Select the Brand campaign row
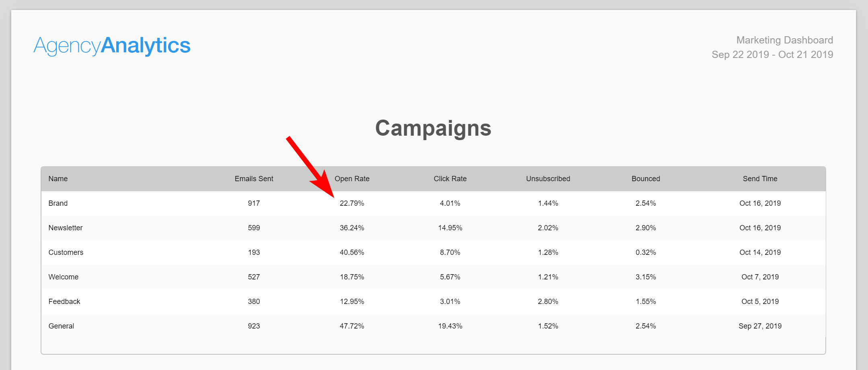 pos(433,203)
